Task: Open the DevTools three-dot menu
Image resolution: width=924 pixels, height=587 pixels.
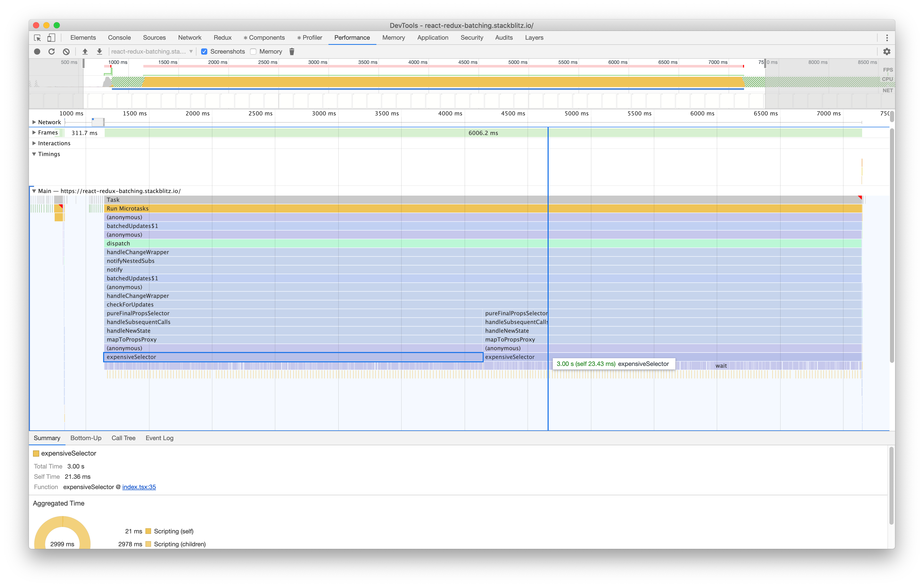Action: point(887,38)
